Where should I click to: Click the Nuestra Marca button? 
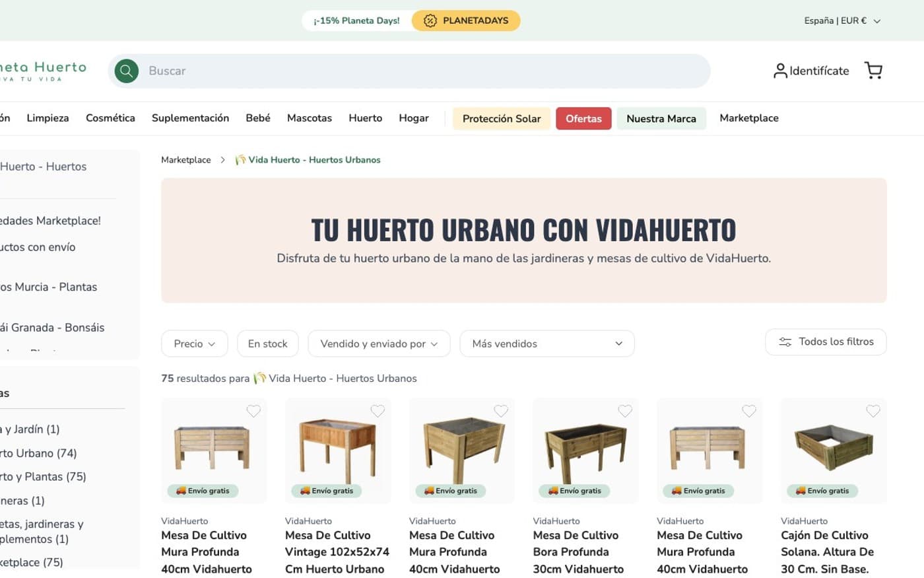tap(661, 118)
